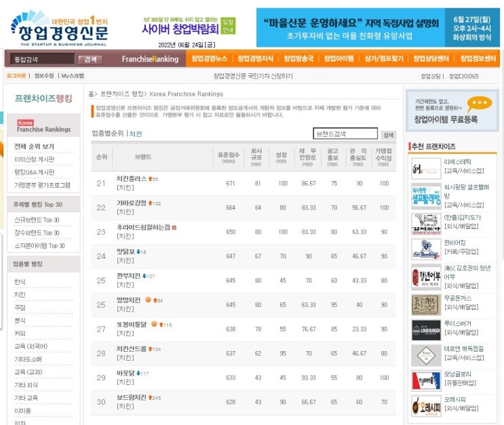Open the My스크랩 link
The height and width of the screenshot is (425, 504).
[73, 76]
